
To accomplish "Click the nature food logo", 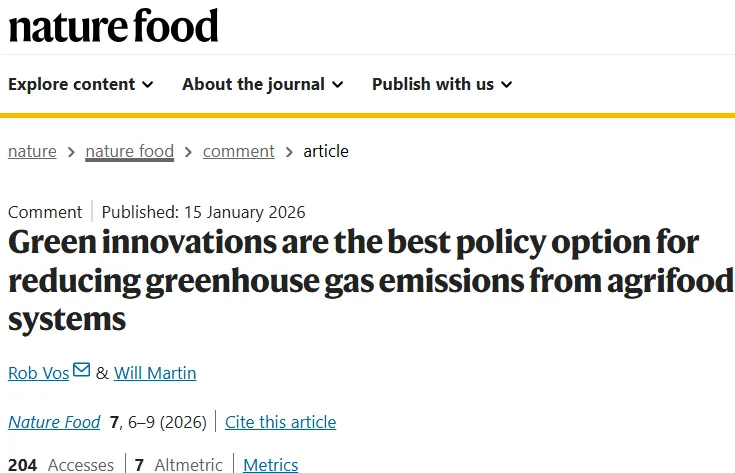I will coord(113,26).
